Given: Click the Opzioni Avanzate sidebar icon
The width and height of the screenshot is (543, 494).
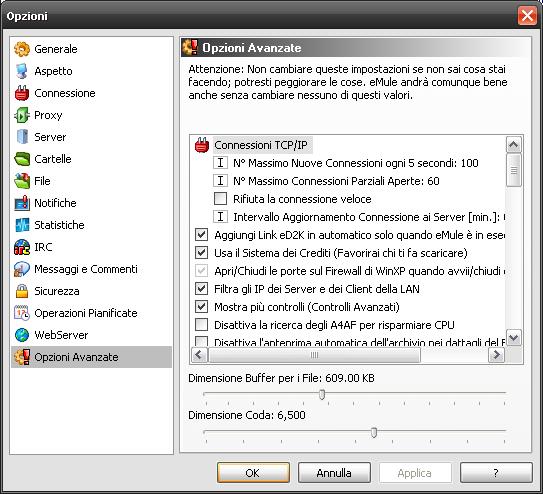Looking at the screenshot, I should pos(22,357).
